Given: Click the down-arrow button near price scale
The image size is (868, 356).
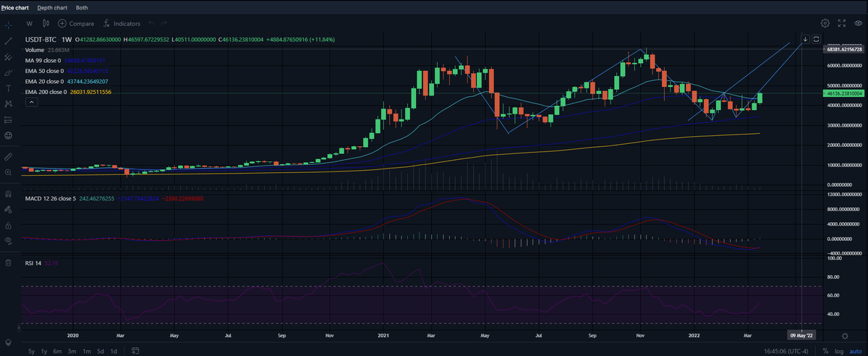Looking at the screenshot, I should 805,38.
